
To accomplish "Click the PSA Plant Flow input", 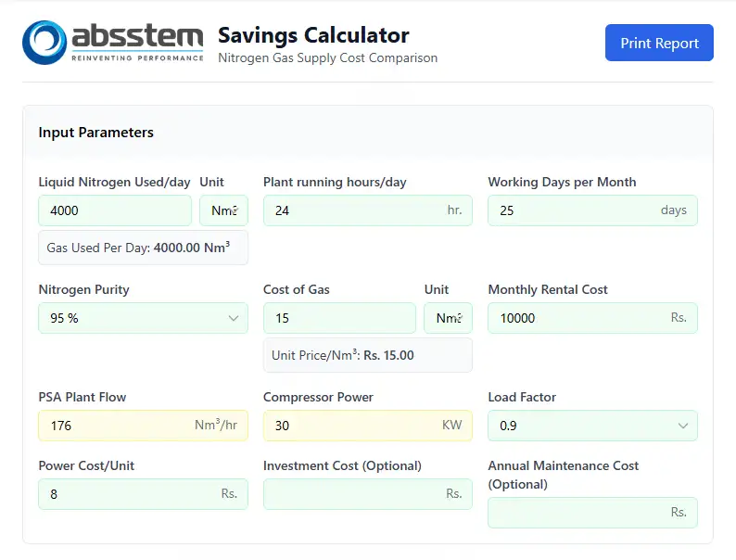I will (x=111, y=426).
